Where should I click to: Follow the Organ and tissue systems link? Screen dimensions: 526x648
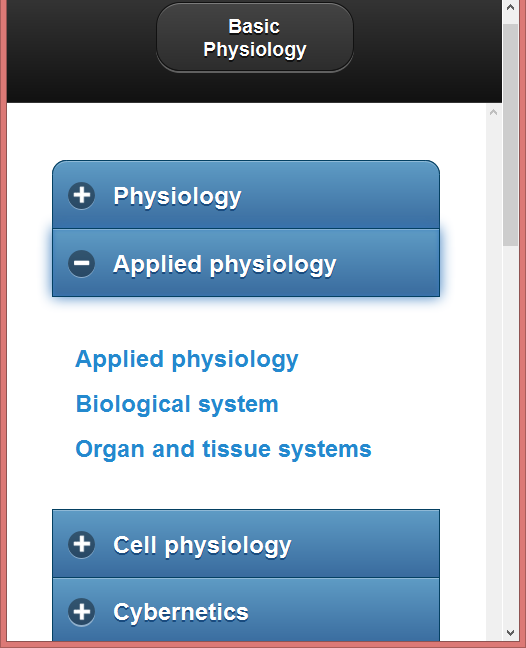point(224,449)
